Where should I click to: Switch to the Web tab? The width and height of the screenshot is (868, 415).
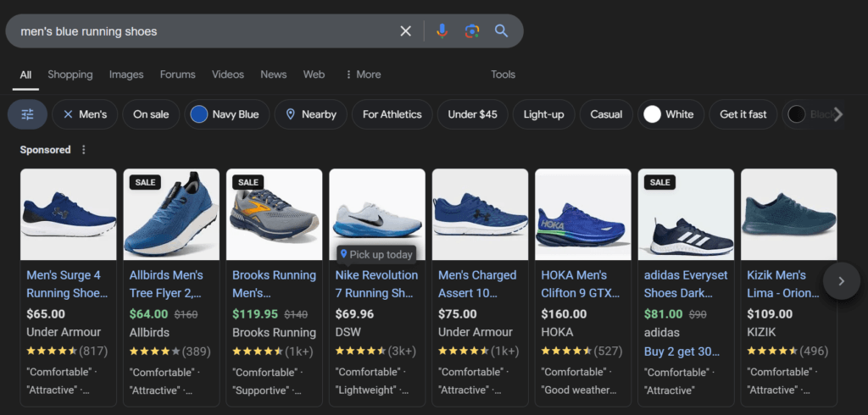[x=314, y=75]
